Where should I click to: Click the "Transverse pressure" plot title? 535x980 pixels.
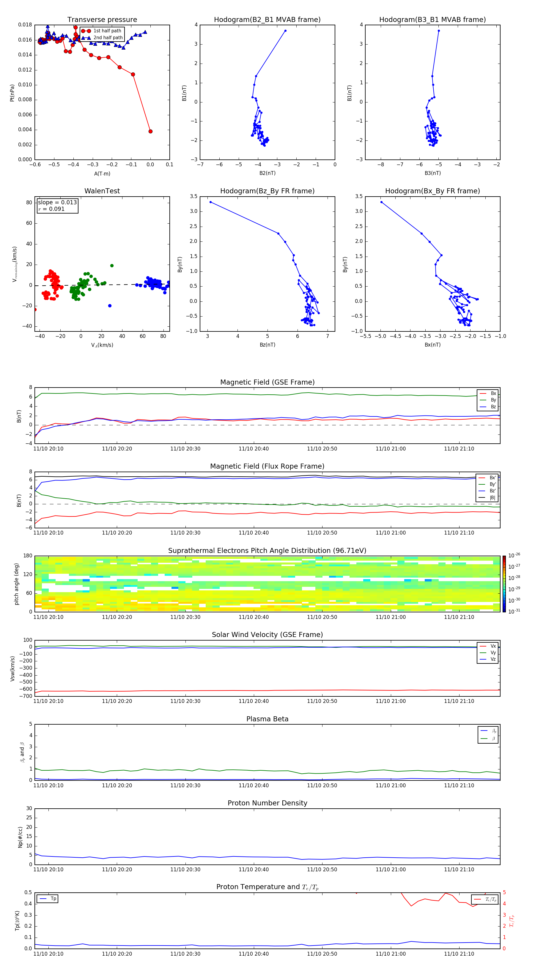102,19
